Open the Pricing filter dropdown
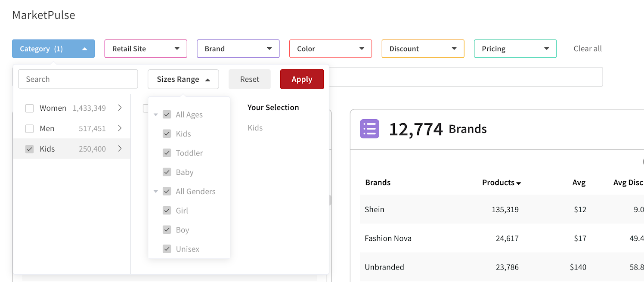This screenshot has height=282, width=644. pos(515,49)
